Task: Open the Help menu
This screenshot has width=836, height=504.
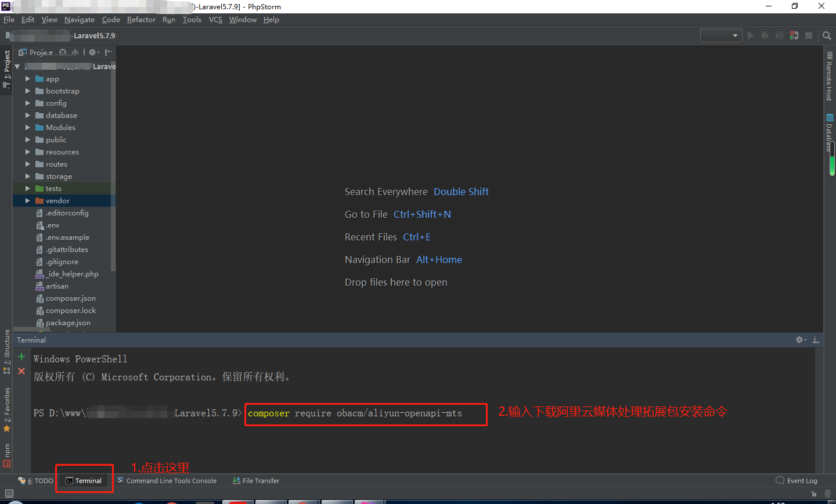Action: click(x=271, y=20)
